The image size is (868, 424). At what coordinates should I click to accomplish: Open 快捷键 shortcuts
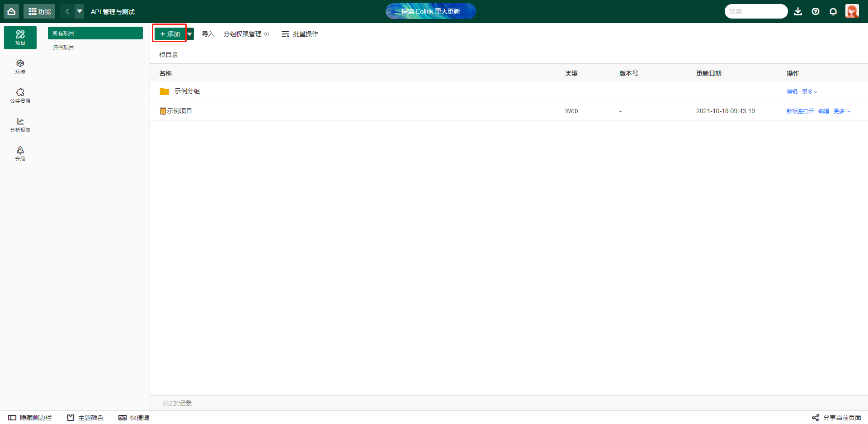(134, 418)
